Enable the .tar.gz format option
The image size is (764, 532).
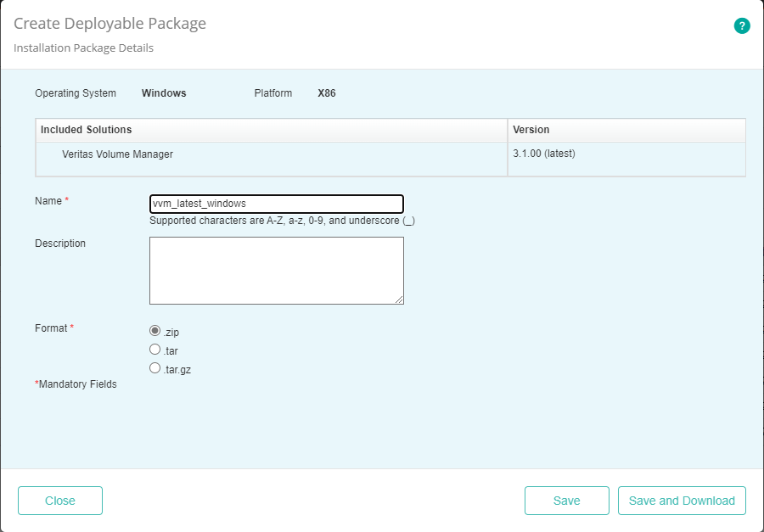154,367
